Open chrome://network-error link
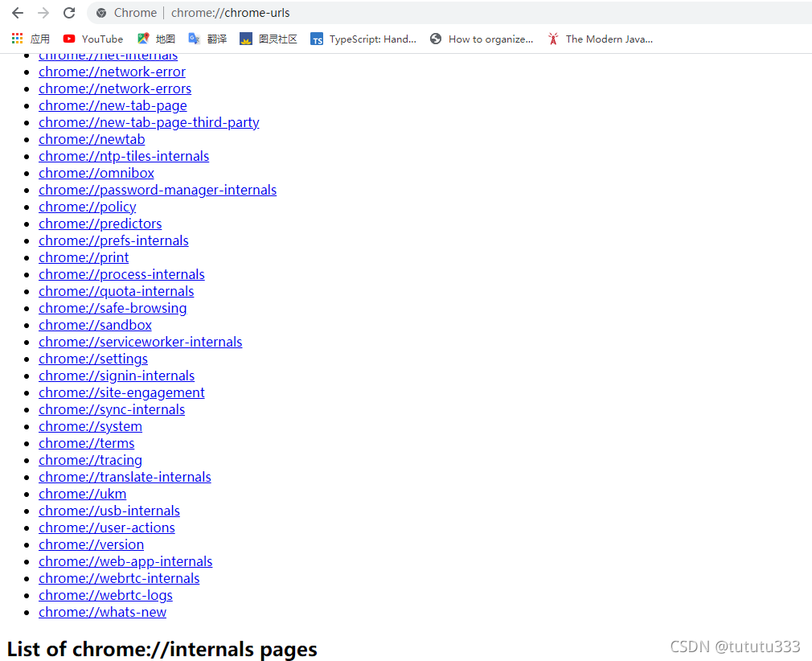This screenshot has width=812, height=661. click(112, 72)
